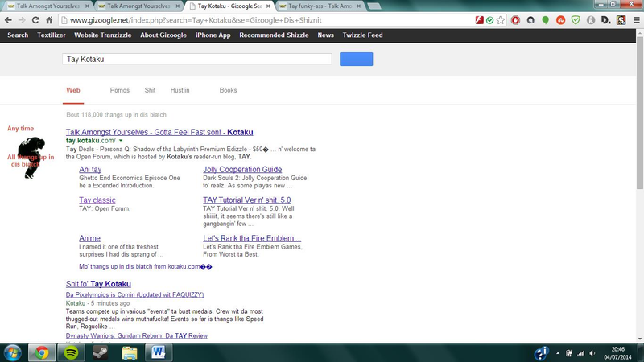Open Da Pixelympics is Comin link
The width and height of the screenshot is (644, 362).
[134, 294]
